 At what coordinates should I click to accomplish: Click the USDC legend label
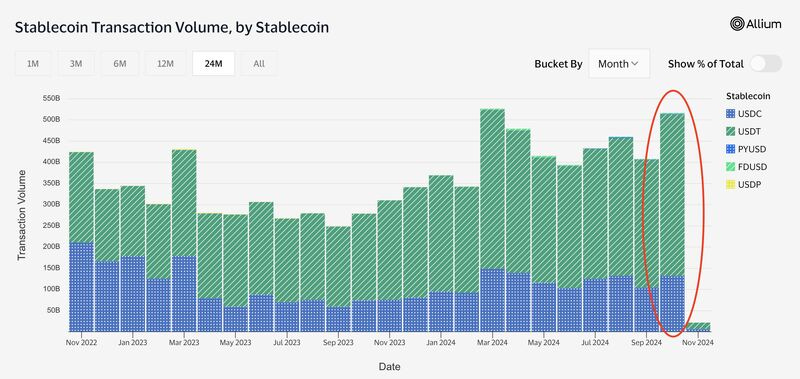750,114
